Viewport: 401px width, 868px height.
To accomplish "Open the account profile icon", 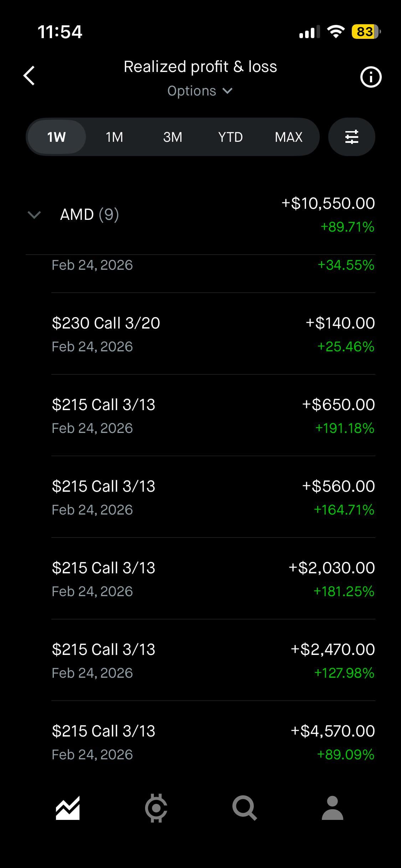I will click(x=332, y=808).
